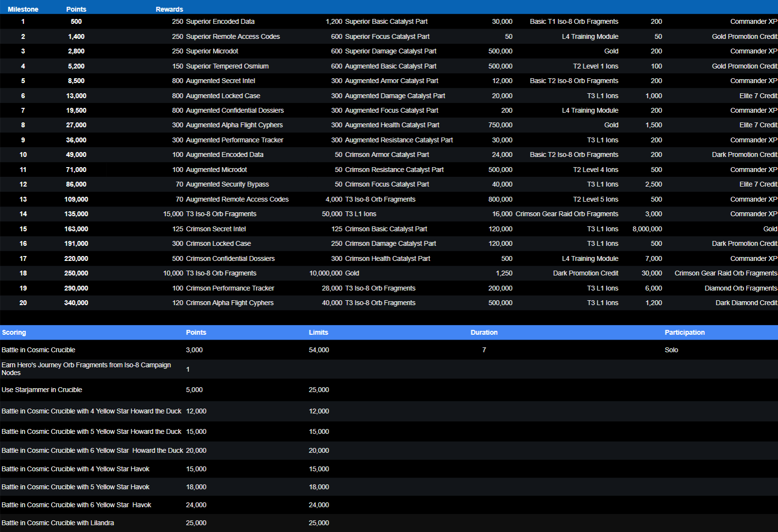Viewport: 778px width, 532px height.
Task: Click the Rewards column header
Action: coord(169,9)
